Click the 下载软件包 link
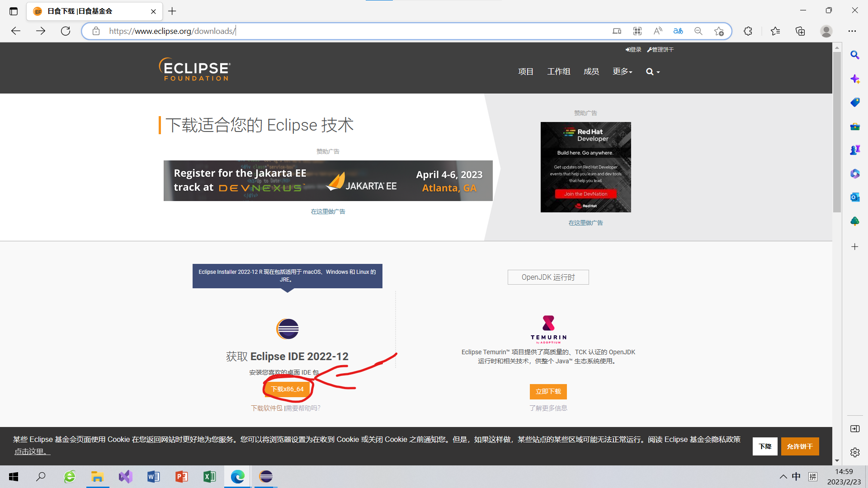Screen dimensions: 868x488 point(267,408)
